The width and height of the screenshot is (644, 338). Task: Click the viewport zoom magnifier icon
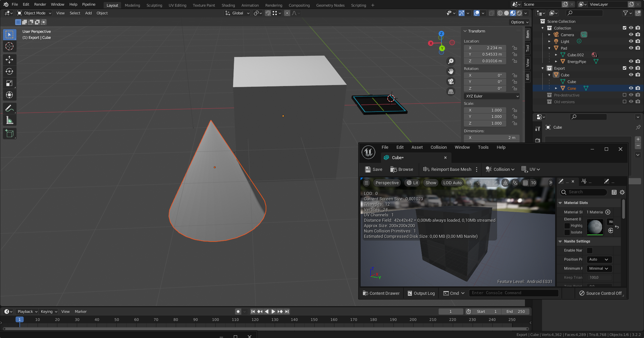pos(451,61)
